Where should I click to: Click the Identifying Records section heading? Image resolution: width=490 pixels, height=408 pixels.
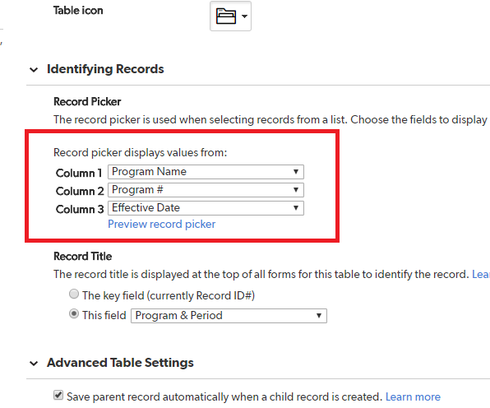(105, 69)
